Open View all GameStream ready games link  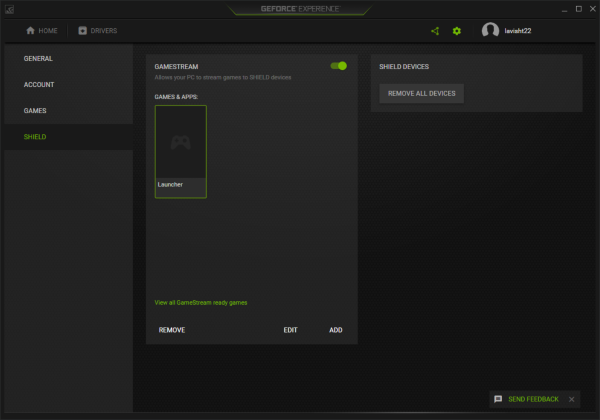201,303
